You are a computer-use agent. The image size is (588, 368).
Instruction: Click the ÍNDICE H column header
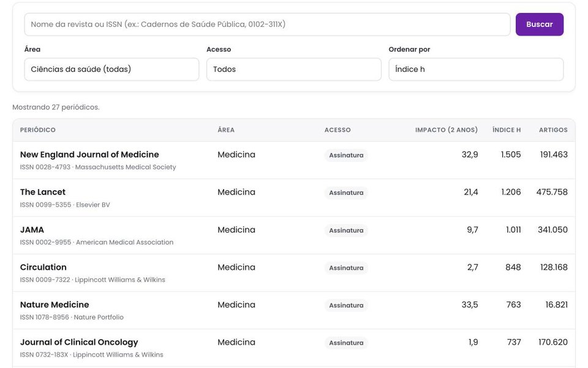click(507, 130)
